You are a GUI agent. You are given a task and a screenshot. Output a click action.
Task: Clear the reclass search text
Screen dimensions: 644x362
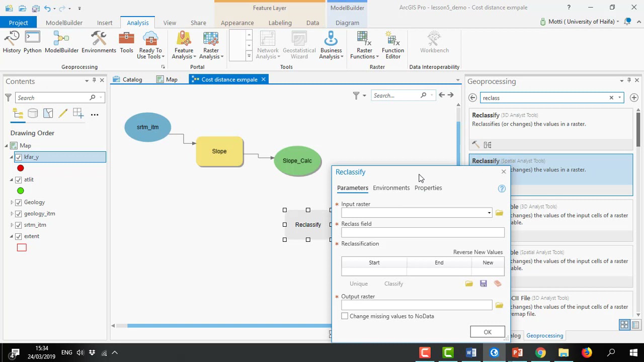(611, 98)
